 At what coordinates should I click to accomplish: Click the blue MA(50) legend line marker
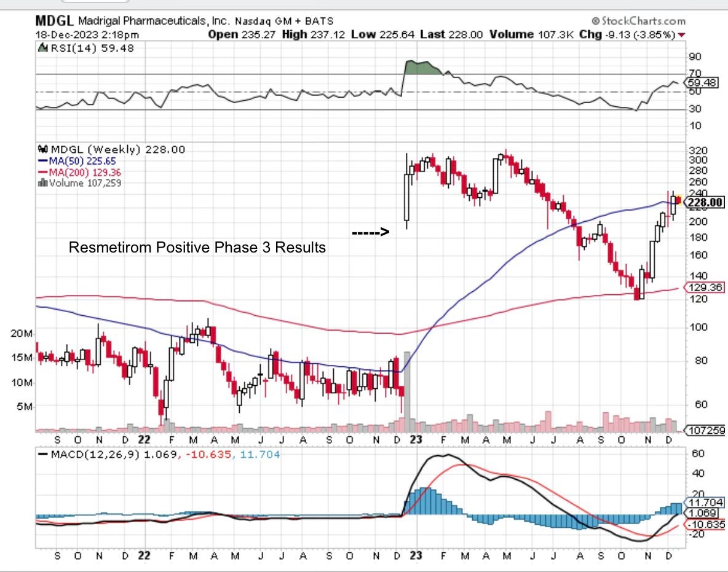[x=42, y=161]
